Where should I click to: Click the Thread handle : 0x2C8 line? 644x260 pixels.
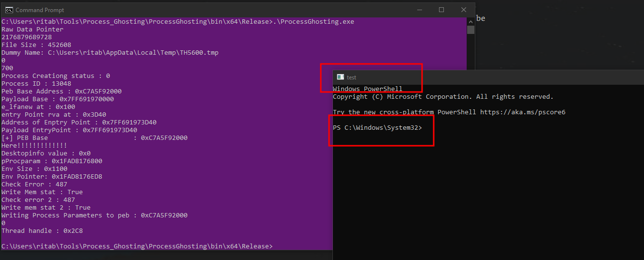(42, 231)
